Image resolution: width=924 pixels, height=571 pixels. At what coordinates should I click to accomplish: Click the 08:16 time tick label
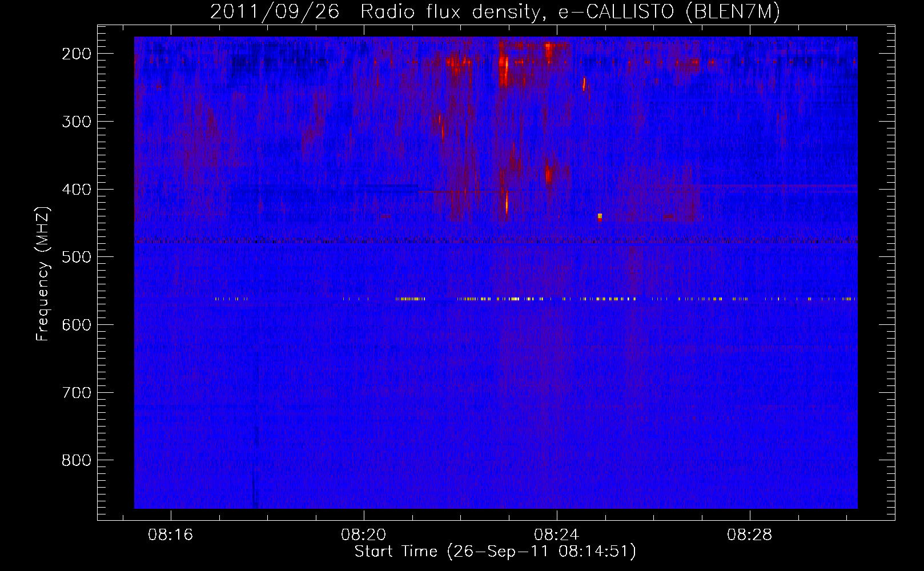(170, 535)
